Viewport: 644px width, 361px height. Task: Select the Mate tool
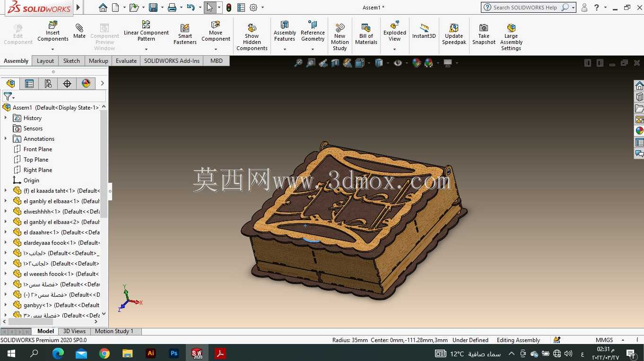[79, 31]
